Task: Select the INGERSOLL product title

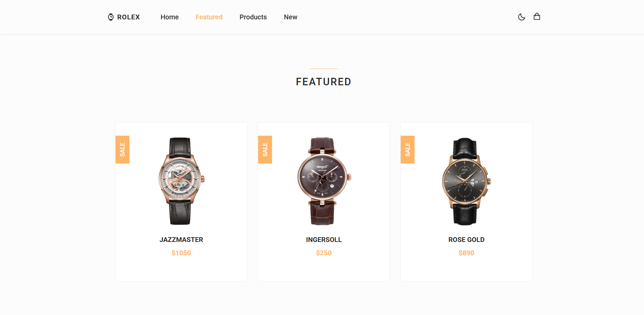Action: pyautogui.click(x=324, y=240)
